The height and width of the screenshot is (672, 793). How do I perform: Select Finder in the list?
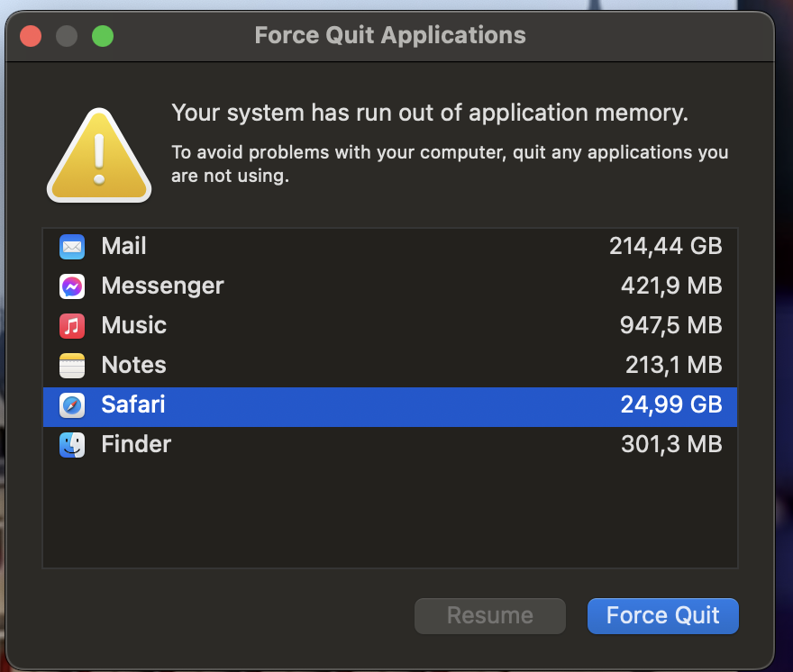coord(136,444)
